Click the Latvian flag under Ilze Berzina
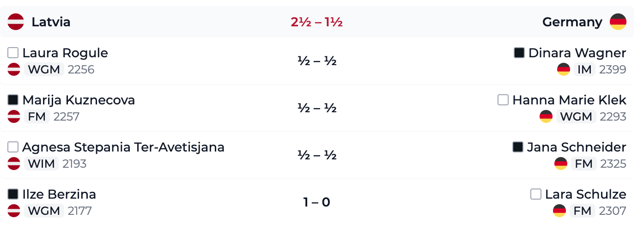The height and width of the screenshot is (231, 644). 14,211
